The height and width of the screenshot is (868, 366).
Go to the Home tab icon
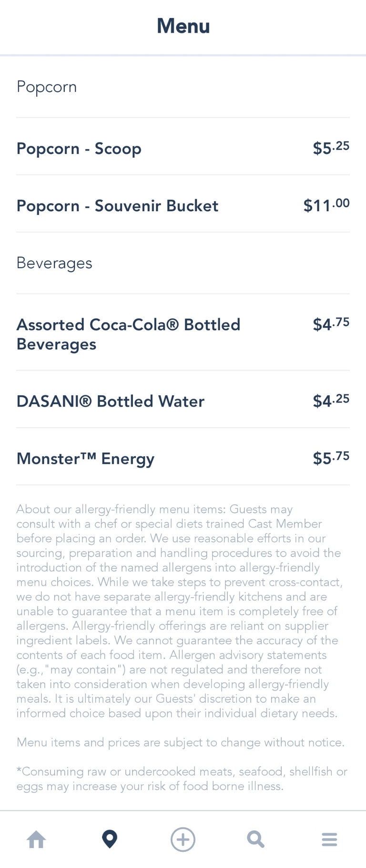(x=36, y=839)
